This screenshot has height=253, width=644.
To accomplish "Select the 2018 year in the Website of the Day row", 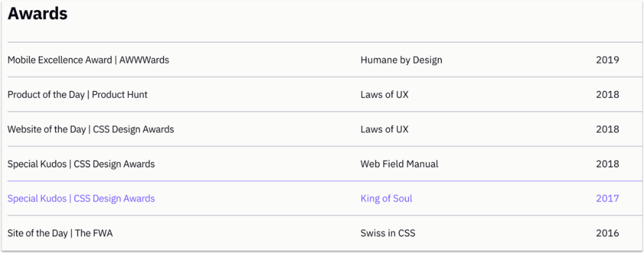I will coord(608,129).
